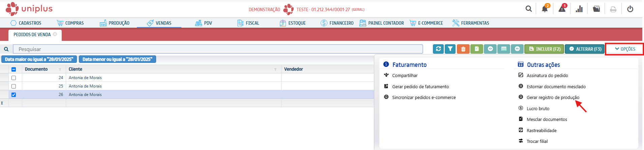Click the INCLUIR (F2) button
The image size is (644, 150).
pyautogui.click(x=545, y=49)
